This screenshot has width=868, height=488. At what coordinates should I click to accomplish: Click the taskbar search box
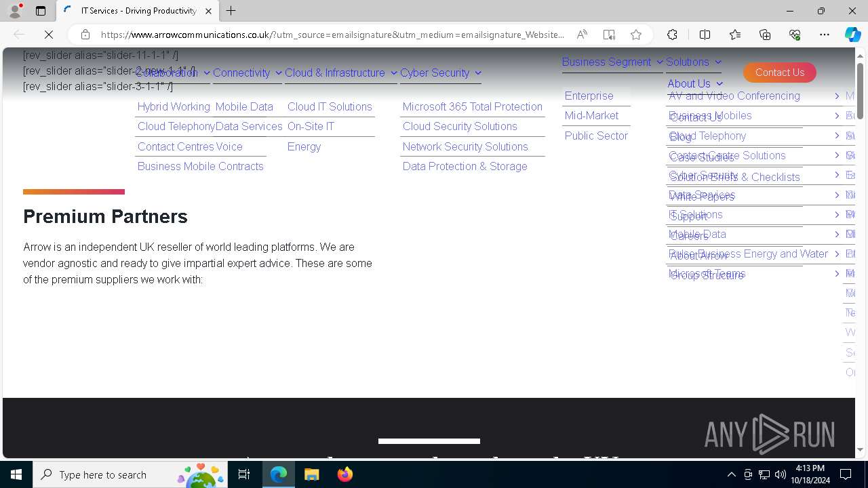point(130,474)
